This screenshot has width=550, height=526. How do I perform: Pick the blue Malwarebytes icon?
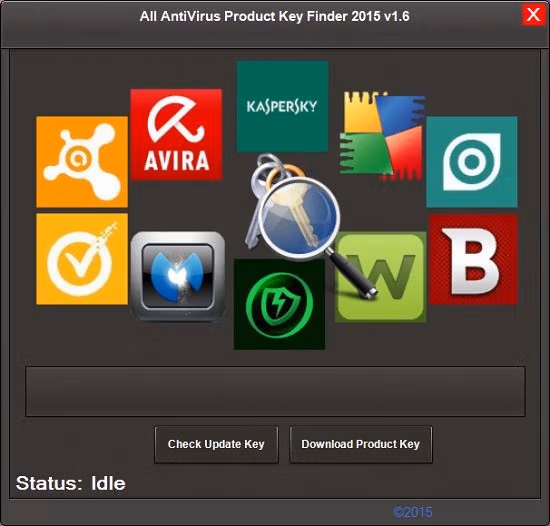coord(178,276)
